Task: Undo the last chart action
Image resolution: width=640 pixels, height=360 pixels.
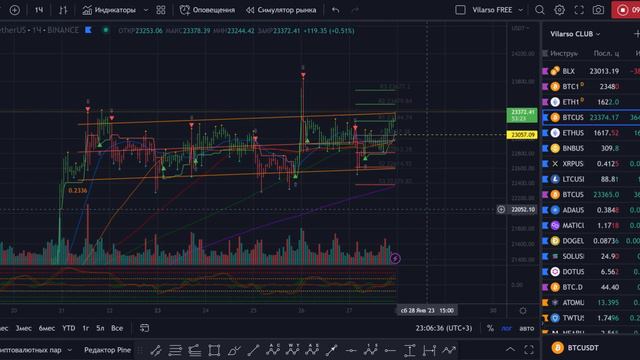Action: [336, 10]
